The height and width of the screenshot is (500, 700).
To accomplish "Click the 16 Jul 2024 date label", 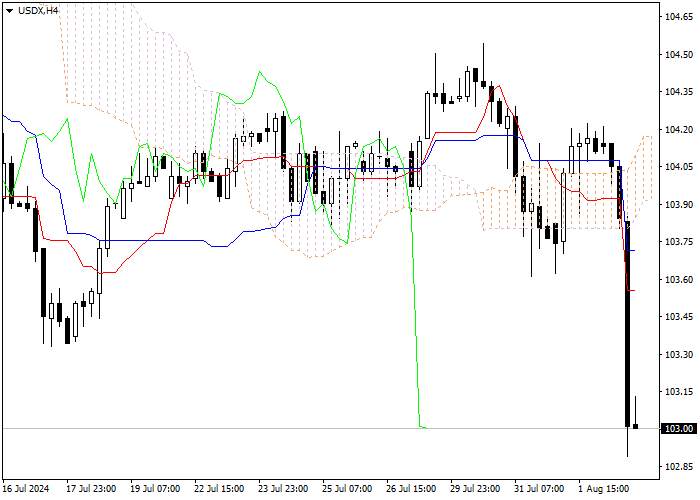I will [26, 489].
